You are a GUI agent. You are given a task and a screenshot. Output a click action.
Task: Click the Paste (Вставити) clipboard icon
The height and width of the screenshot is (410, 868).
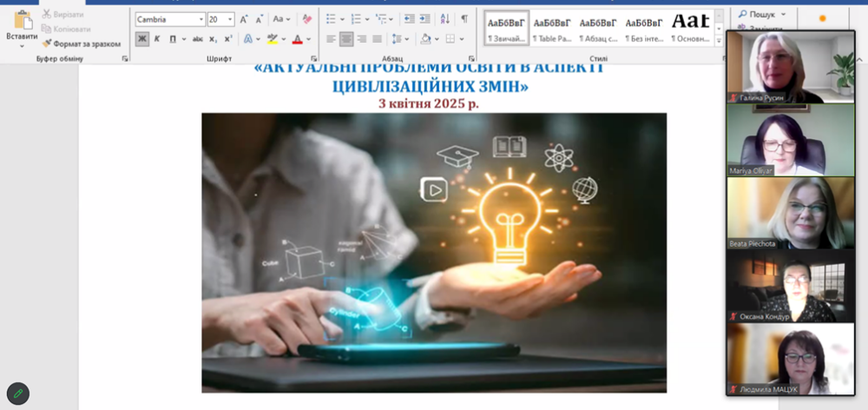(22, 20)
